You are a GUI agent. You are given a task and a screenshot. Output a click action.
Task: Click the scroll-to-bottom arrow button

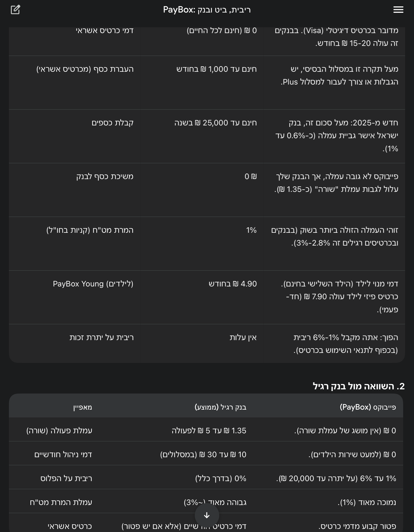pos(207,515)
